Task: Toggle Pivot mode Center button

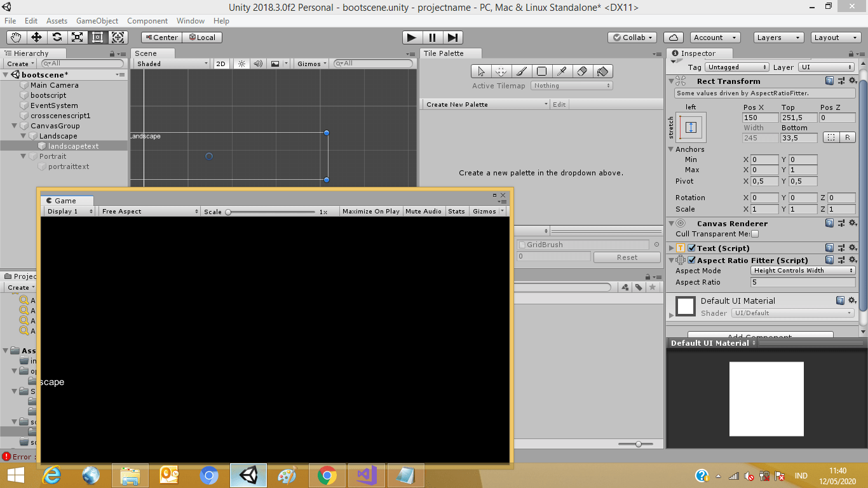Action: click(161, 37)
